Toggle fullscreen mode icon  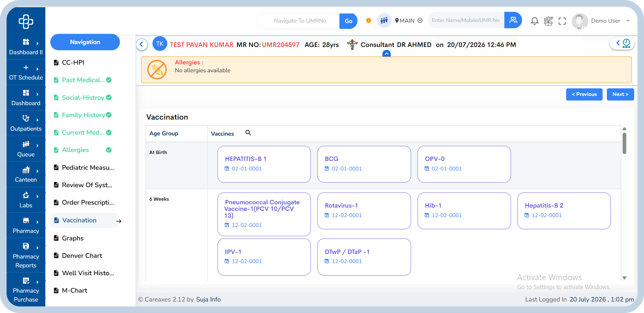(x=562, y=21)
